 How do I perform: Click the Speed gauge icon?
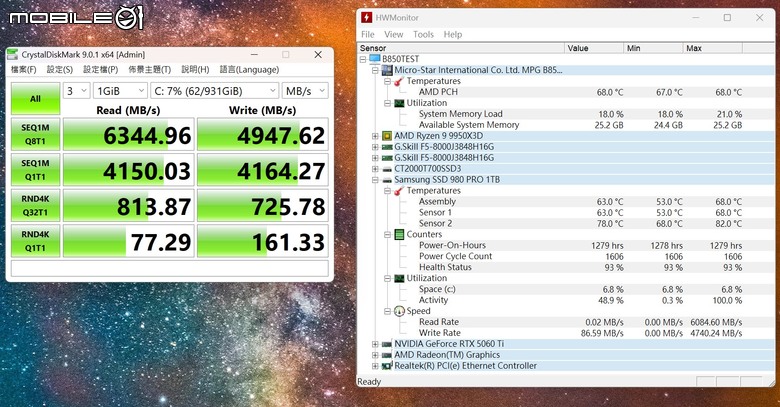(x=399, y=311)
